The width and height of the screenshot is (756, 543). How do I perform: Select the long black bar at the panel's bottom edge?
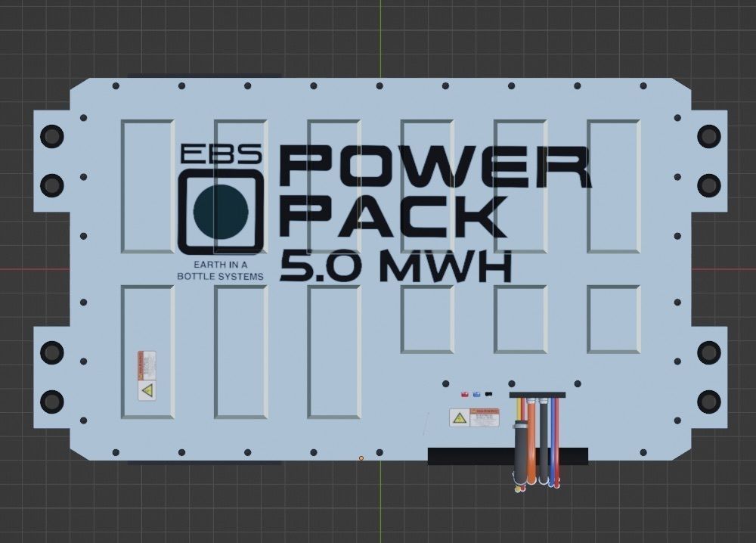pyautogui.click(x=508, y=456)
